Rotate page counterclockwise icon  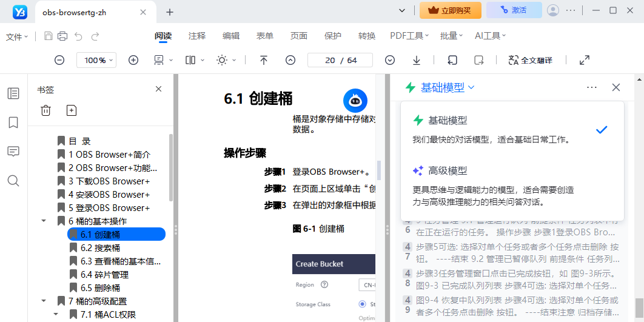click(x=452, y=60)
